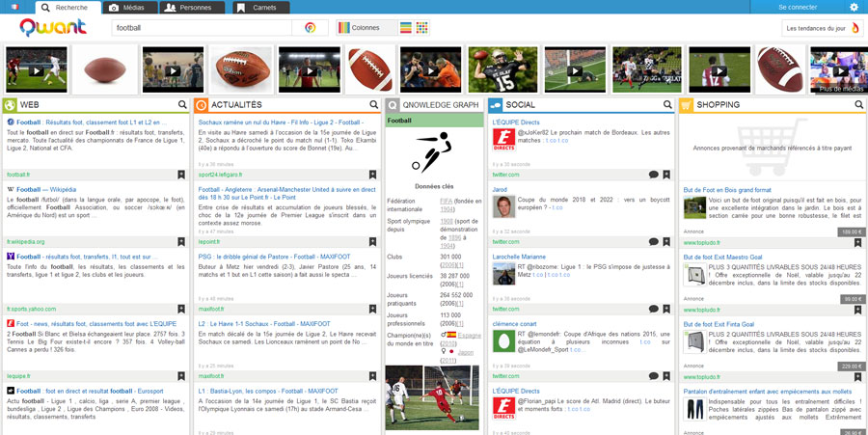Click the Qwant logo
The image size is (868, 435).
[53, 27]
